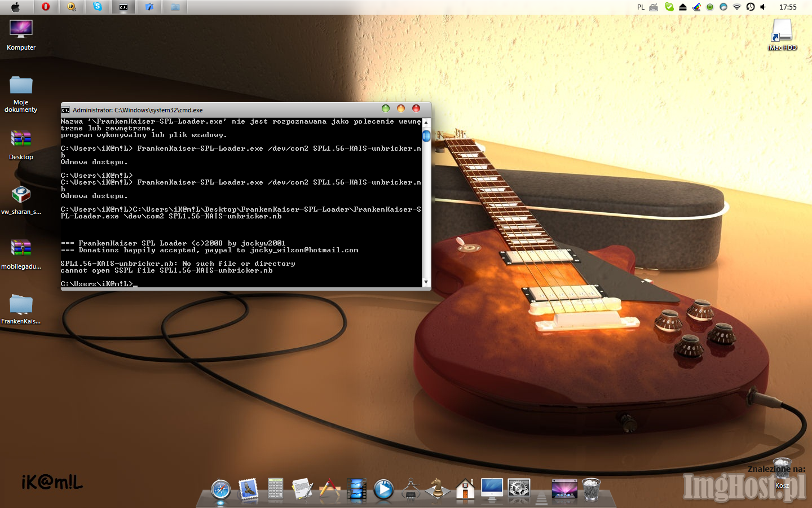Click the eject hardware tray icon
This screenshot has width=812, height=508.
pos(682,7)
